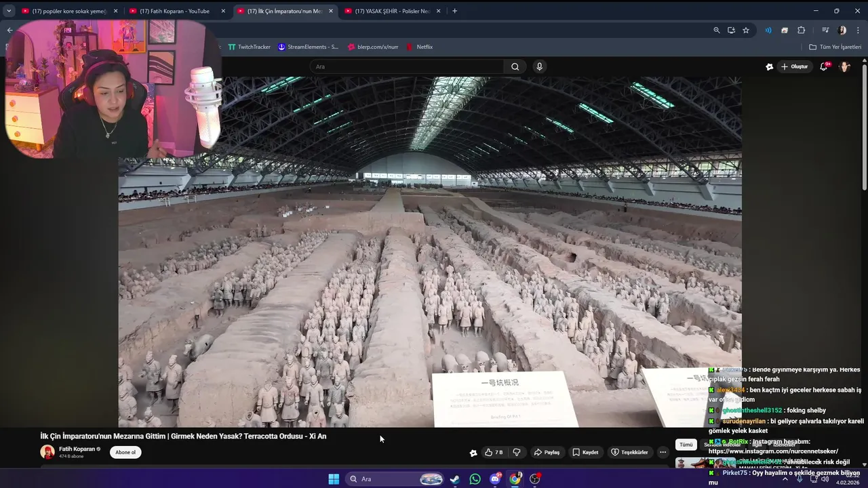Switch to the 'popüler kore sokak yemeği' tab

(x=69, y=11)
